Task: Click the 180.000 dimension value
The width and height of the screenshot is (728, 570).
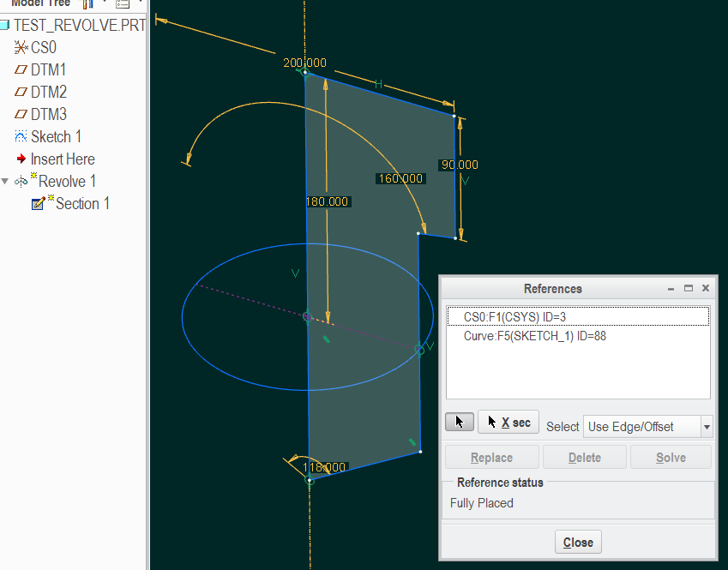Action: [x=327, y=201]
